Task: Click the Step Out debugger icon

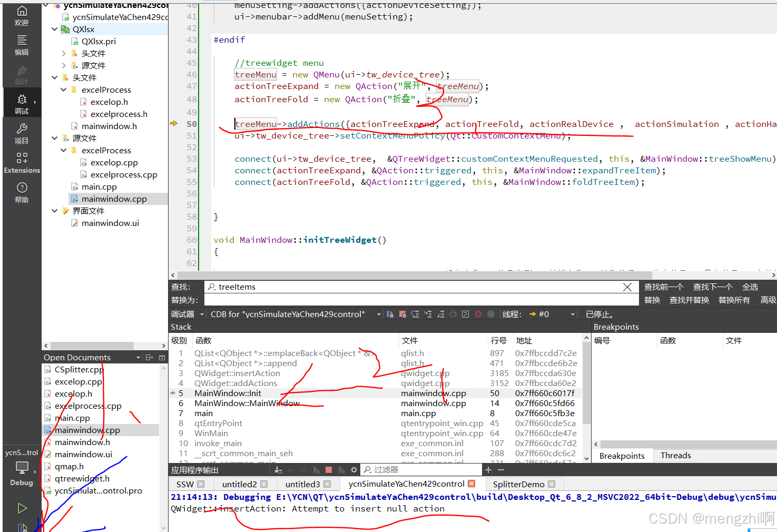Action: tap(440, 314)
